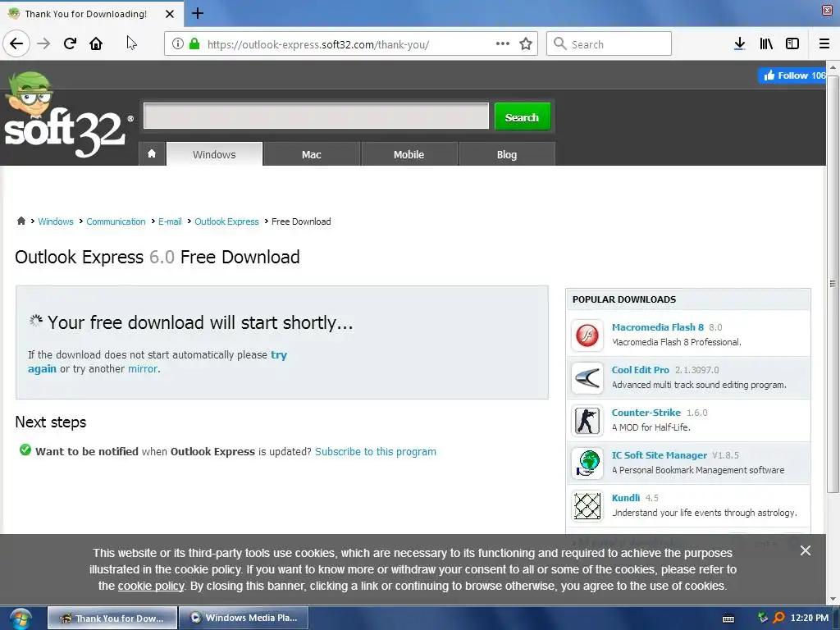Click the green Search button
Image resolution: width=840 pixels, height=630 pixels.
[522, 116]
